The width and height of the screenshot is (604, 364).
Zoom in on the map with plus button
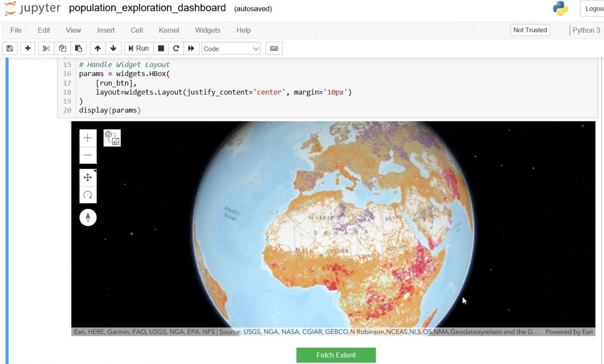coord(88,137)
